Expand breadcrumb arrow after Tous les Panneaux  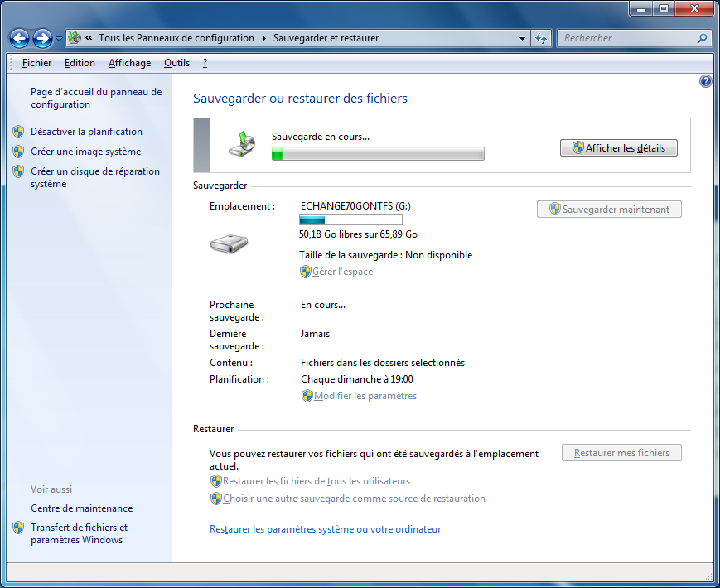[x=264, y=39]
